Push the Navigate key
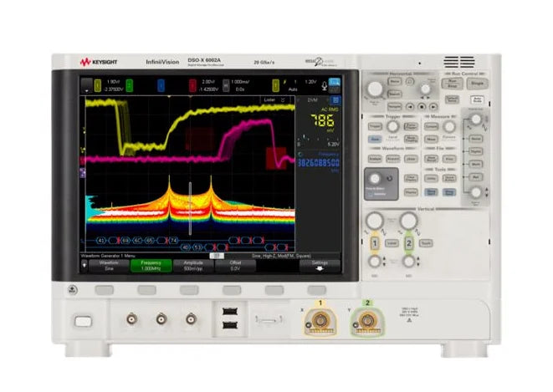Screen dimensions: 553x392 tap(394, 106)
